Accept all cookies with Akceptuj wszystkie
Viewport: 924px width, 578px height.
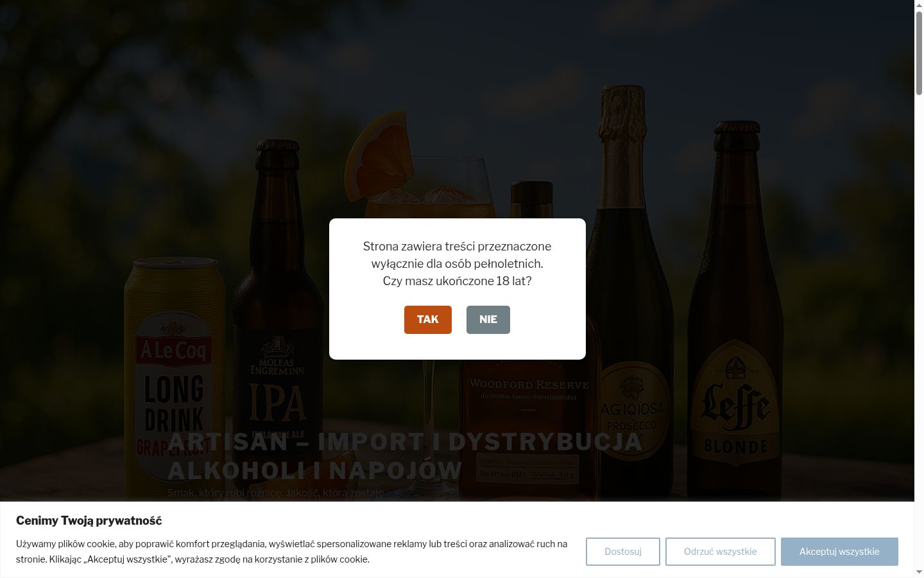(839, 552)
